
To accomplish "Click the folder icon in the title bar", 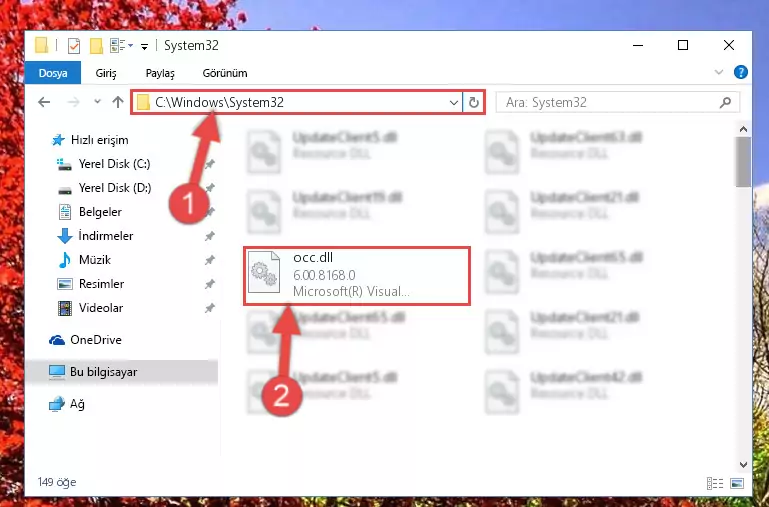I will coord(42,45).
